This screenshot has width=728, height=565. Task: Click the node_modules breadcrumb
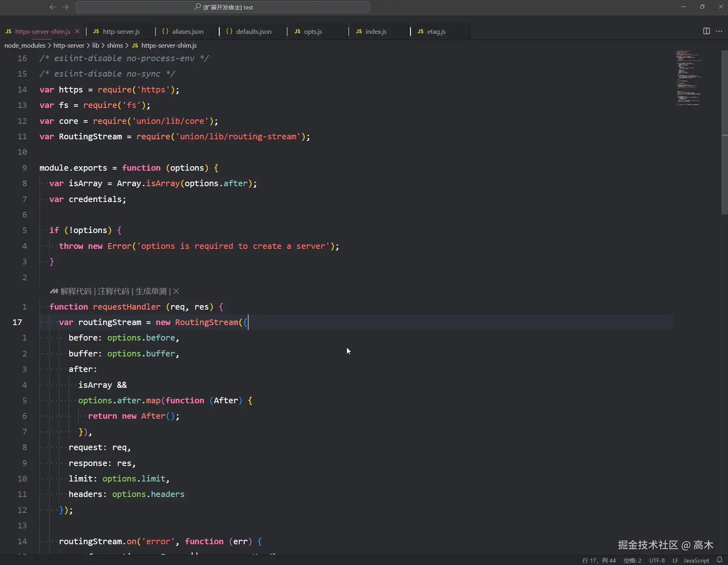[x=25, y=45]
